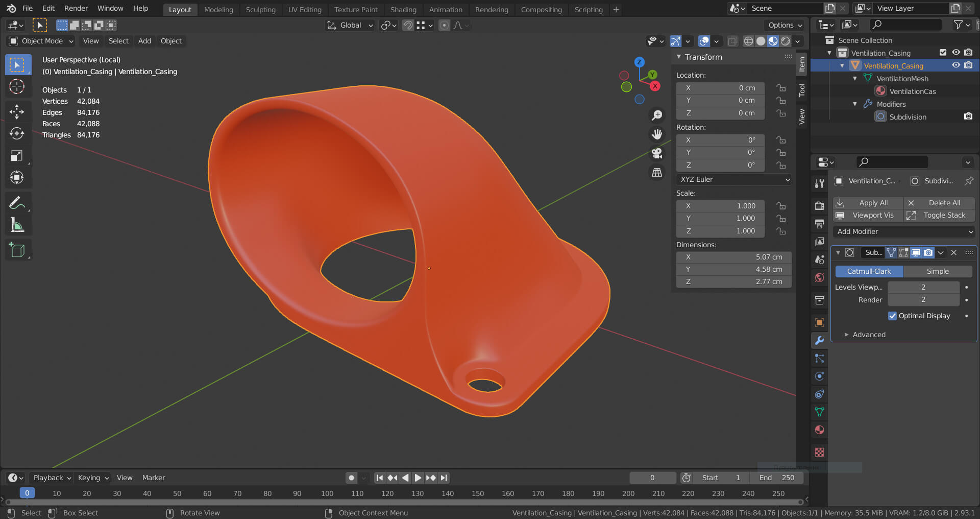The width and height of the screenshot is (980, 519).
Task: Select the Simple subdivision type
Action: 937,271
